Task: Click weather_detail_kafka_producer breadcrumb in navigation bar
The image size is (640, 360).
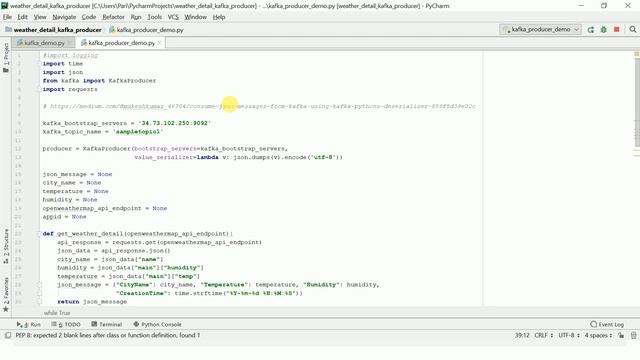Action: [53, 30]
